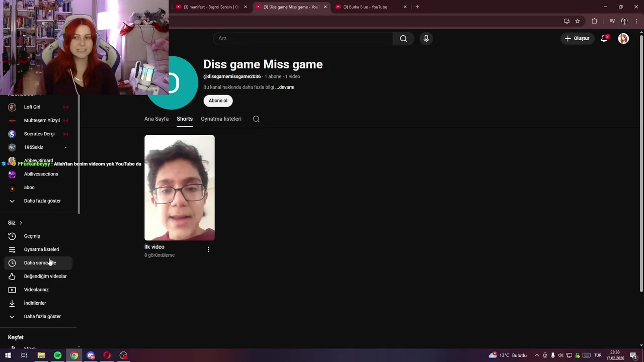This screenshot has height=362, width=644.
Task: Open sidebar Oynatma listeleri playlists icon
Action: pos(12,249)
